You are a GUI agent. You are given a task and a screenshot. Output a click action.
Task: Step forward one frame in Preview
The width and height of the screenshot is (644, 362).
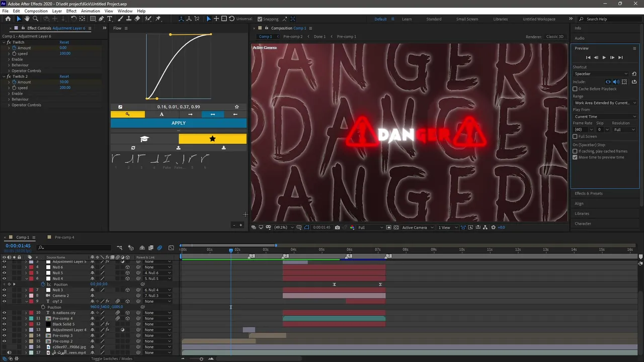coord(612,57)
